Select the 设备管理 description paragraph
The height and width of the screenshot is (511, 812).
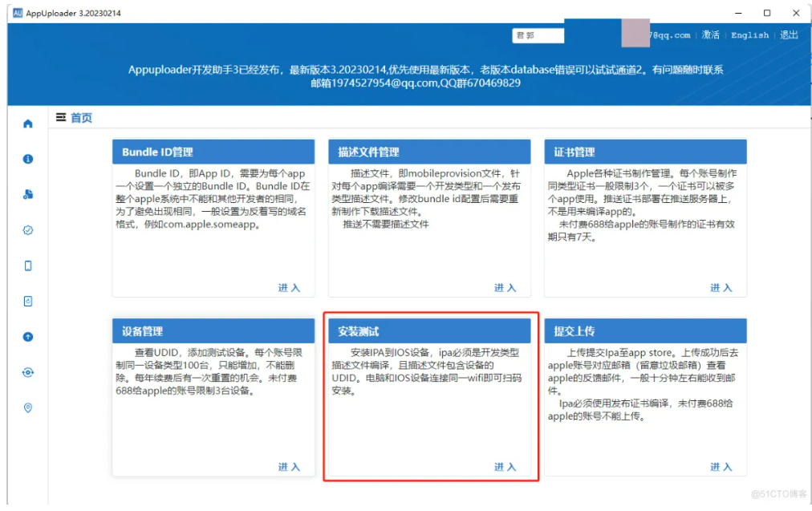209,371
